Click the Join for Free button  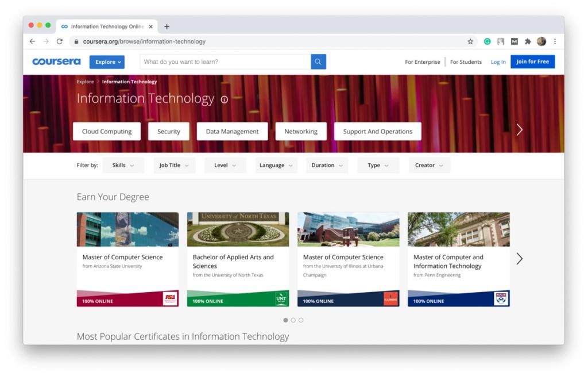pos(532,62)
